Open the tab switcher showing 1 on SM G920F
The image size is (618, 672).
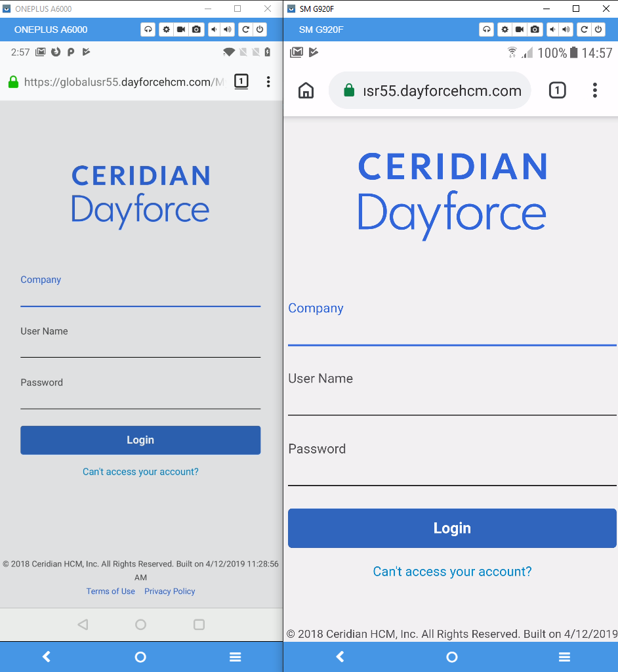(x=558, y=90)
